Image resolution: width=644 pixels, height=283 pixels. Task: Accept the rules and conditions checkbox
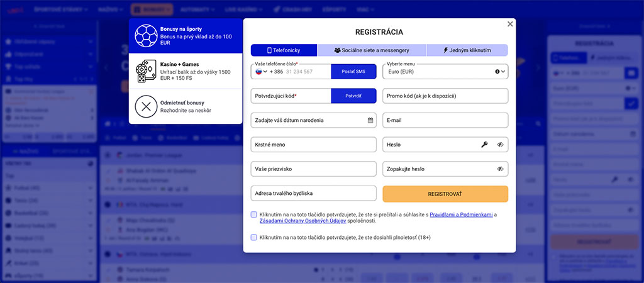(x=253, y=214)
